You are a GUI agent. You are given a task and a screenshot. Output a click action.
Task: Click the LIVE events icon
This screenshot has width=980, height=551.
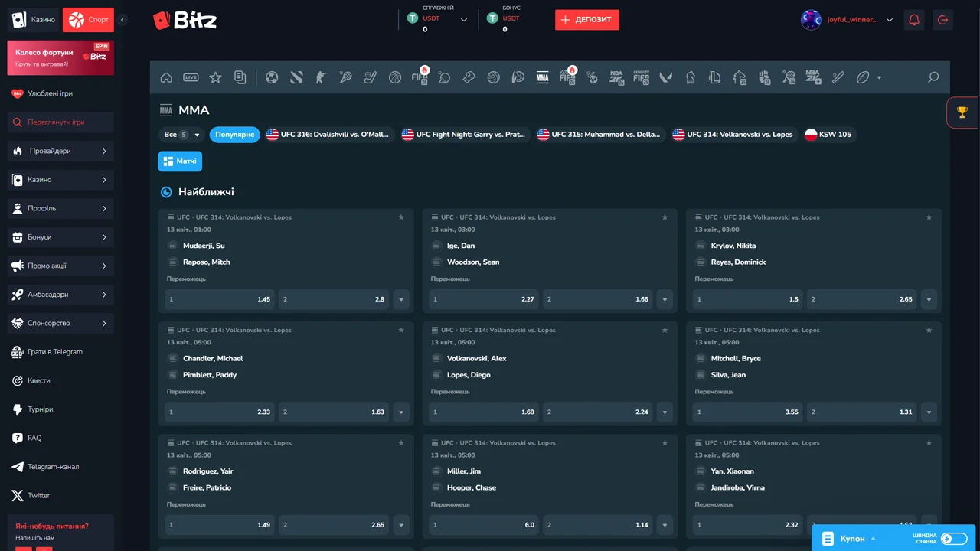pyautogui.click(x=191, y=77)
